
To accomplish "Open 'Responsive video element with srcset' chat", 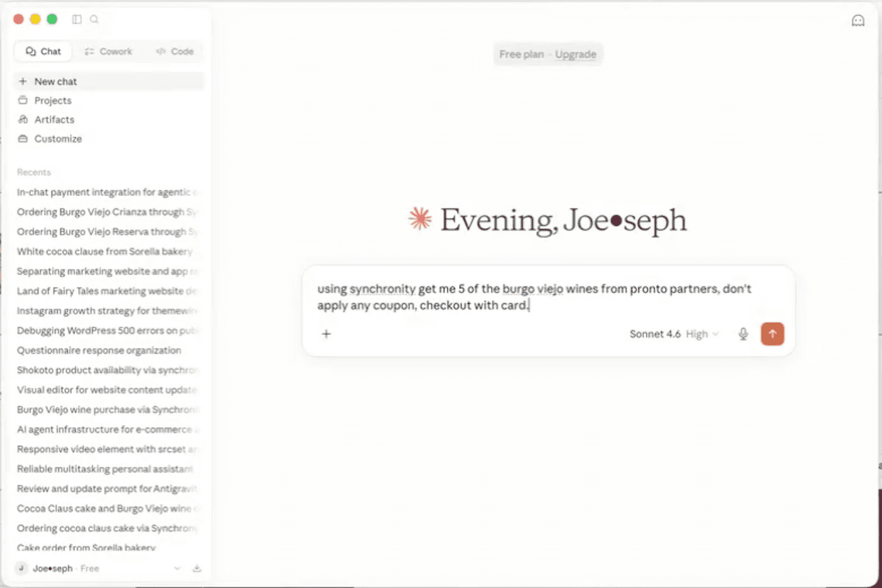I will pyautogui.click(x=108, y=449).
